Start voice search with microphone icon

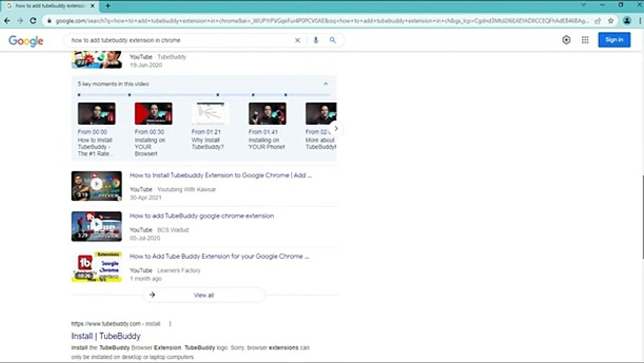coord(316,40)
